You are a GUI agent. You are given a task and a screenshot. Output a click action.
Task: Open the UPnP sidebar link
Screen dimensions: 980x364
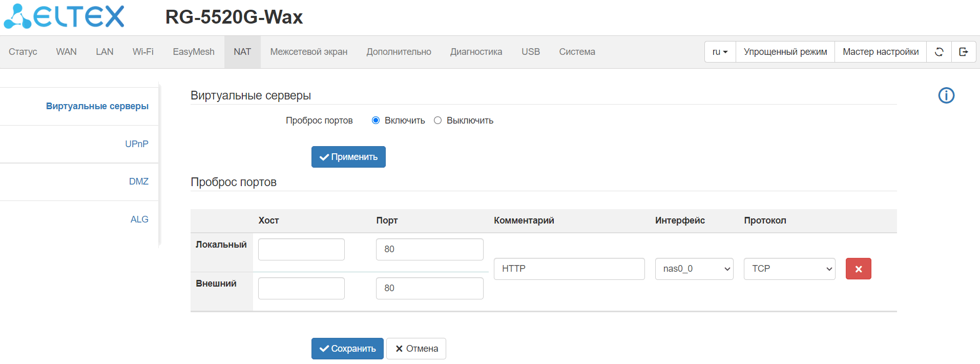136,144
